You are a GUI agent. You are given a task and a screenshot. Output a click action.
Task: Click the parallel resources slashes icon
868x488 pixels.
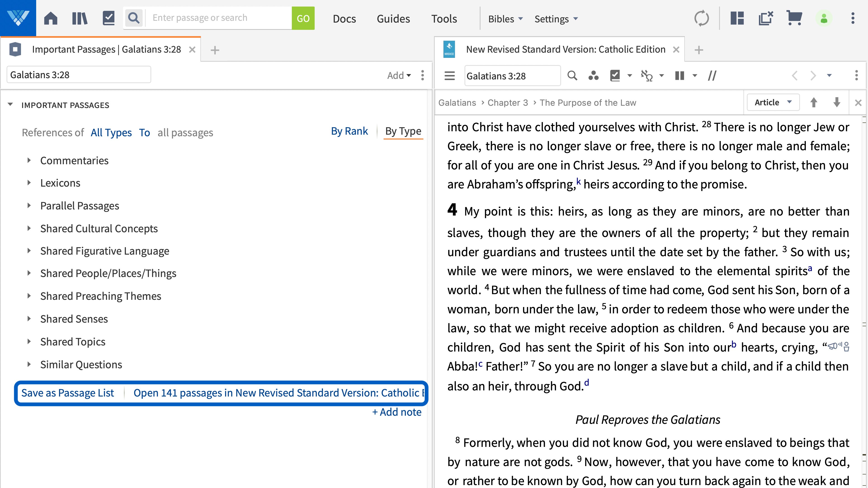coord(712,76)
